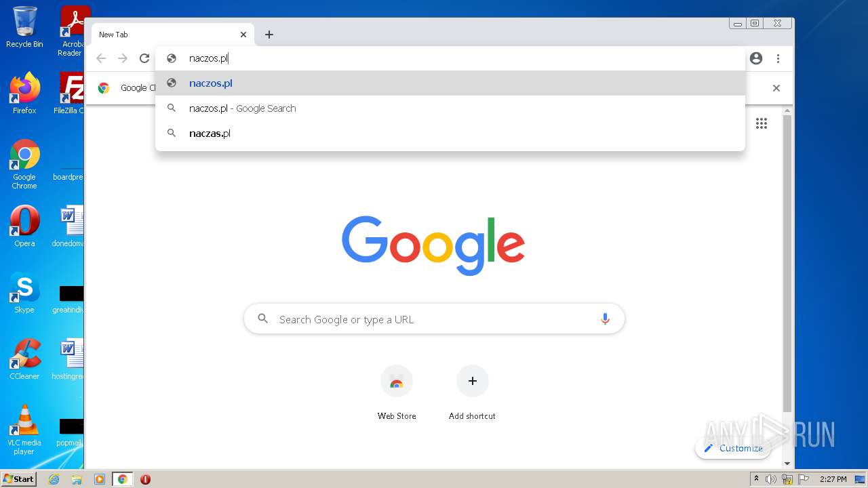Image resolution: width=868 pixels, height=488 pixels.
Task: Launch CCleaner desktop shortcut
Action: click(x=24, y=359)
